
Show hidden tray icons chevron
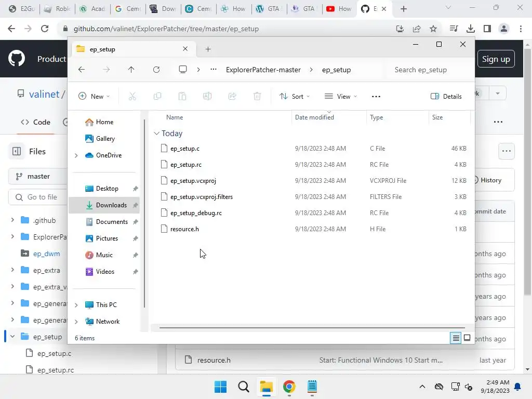point(422,387)
